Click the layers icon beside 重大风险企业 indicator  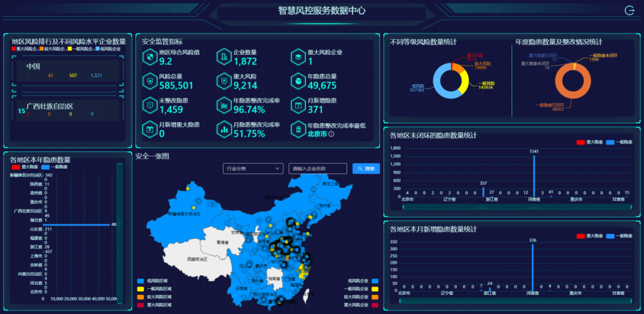298,57
